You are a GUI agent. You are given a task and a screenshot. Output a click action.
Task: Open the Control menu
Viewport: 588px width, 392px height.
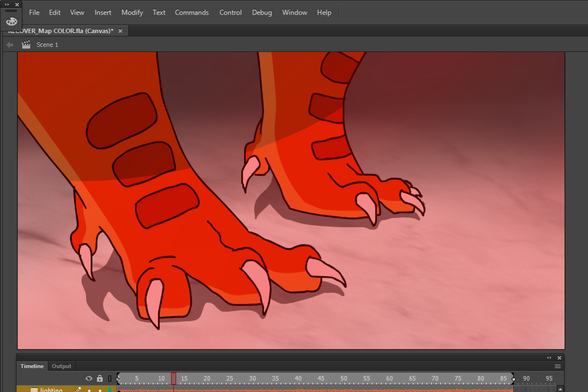[x=231, y=13]
